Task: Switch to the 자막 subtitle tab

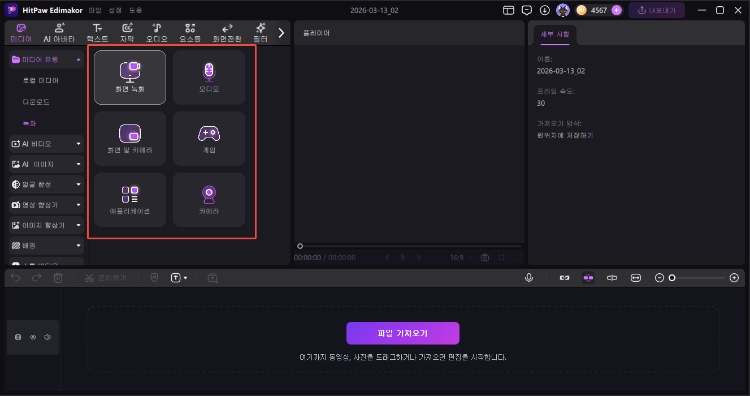Action: tap(127, 33)
